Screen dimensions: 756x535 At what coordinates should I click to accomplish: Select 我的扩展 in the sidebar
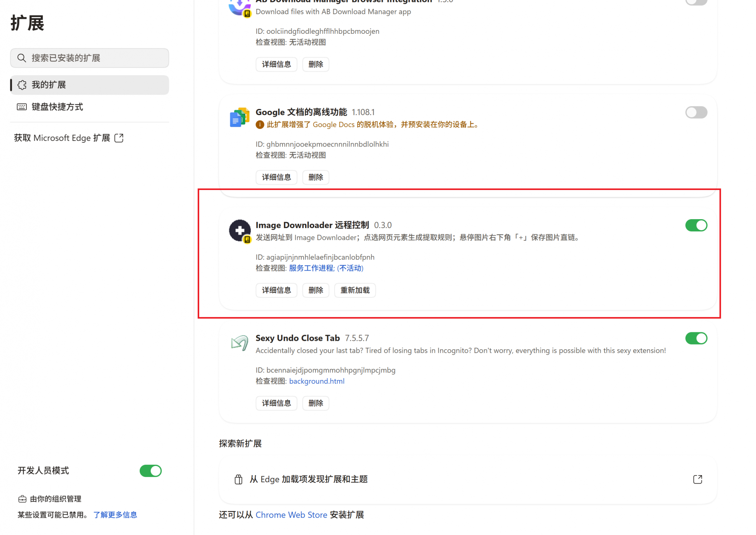(x=89, y=85)
